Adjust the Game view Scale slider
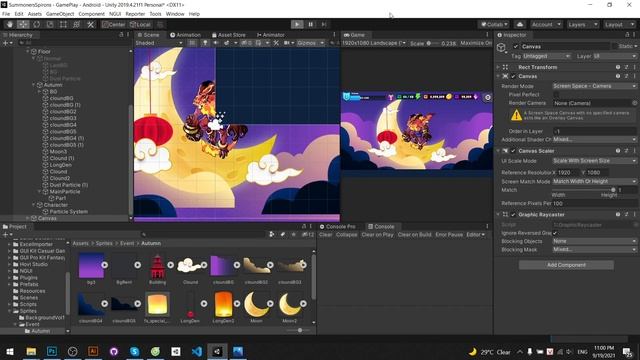Viewport: 640px width, 360px height. 433,43
